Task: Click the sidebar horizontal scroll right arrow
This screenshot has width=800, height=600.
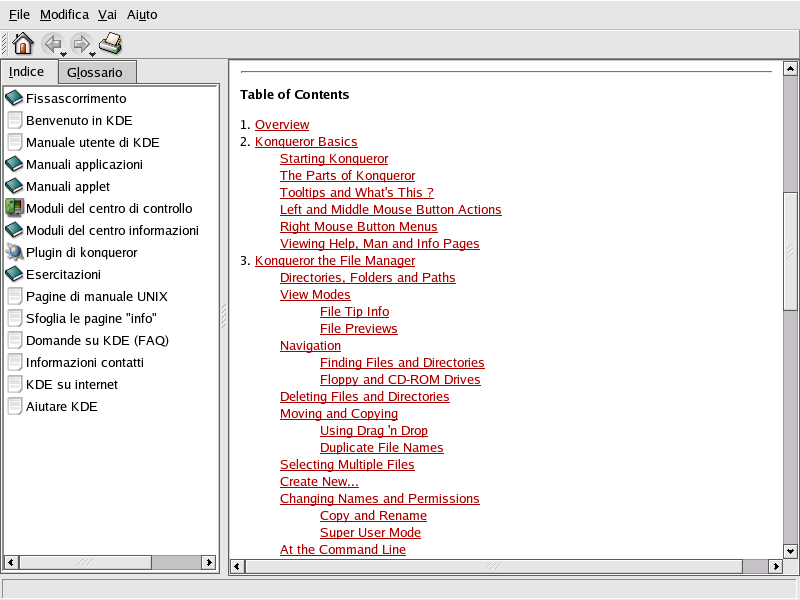Action: [x=210, y=563]
